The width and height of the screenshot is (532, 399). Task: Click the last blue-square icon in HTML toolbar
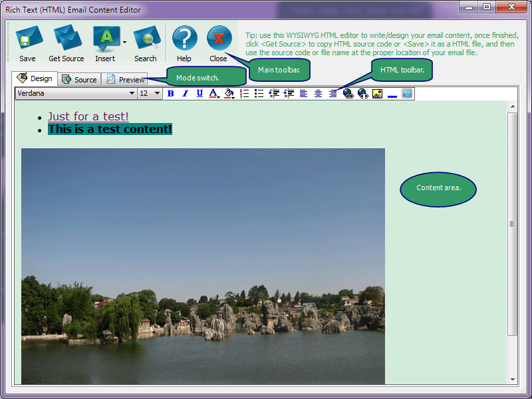407,94
